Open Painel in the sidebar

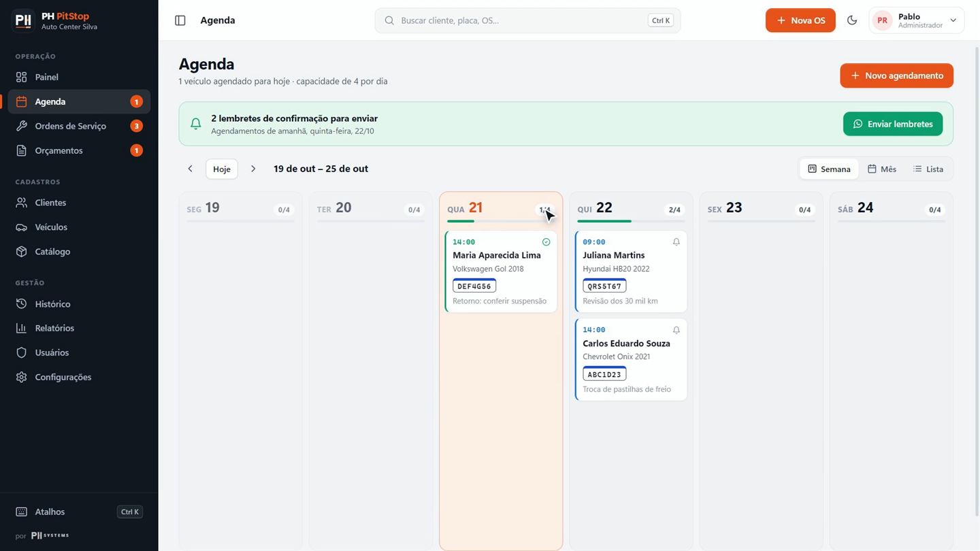coord(79,77)
